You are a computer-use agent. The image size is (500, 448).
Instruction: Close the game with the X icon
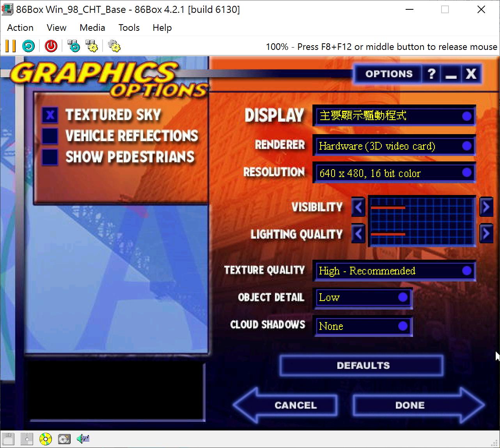471,74
